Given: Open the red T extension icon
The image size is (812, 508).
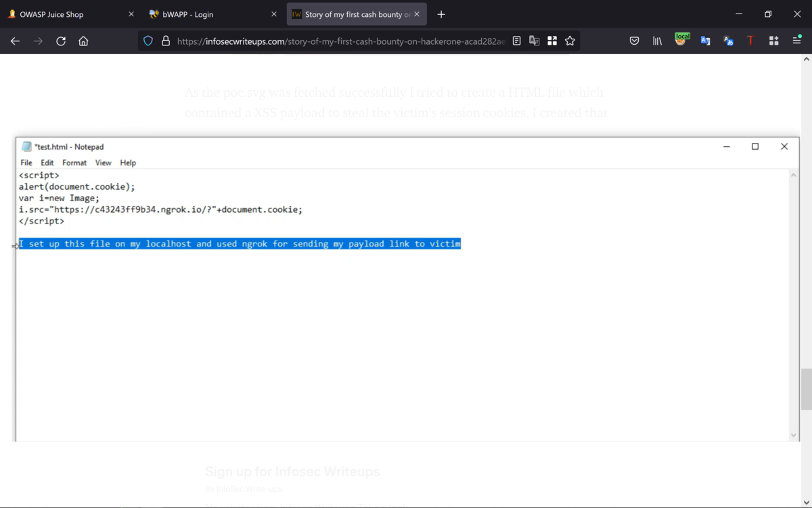Looking at the screenshot, I should coord(750,41).
